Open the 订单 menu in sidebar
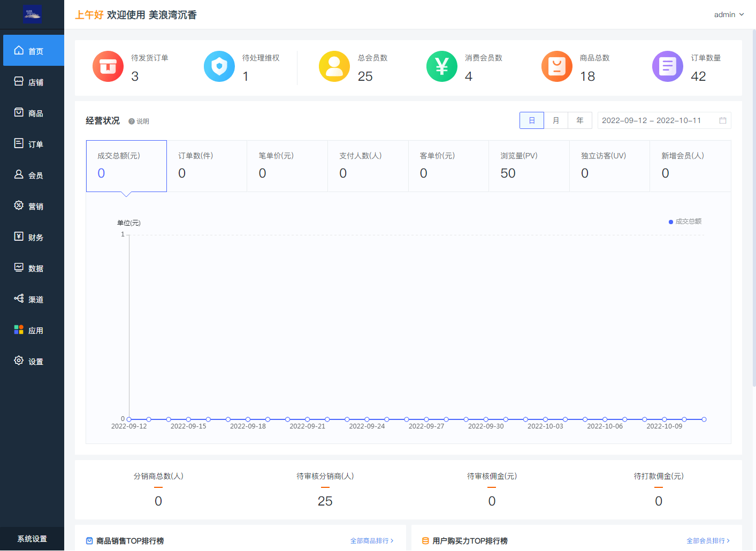 click(x=32, y=144)
